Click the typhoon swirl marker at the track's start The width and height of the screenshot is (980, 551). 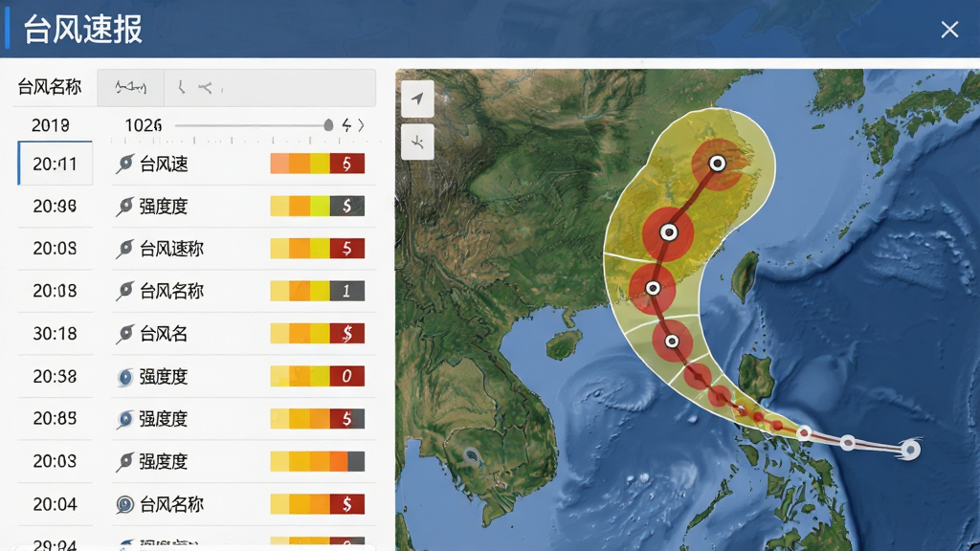coord(910,450)
